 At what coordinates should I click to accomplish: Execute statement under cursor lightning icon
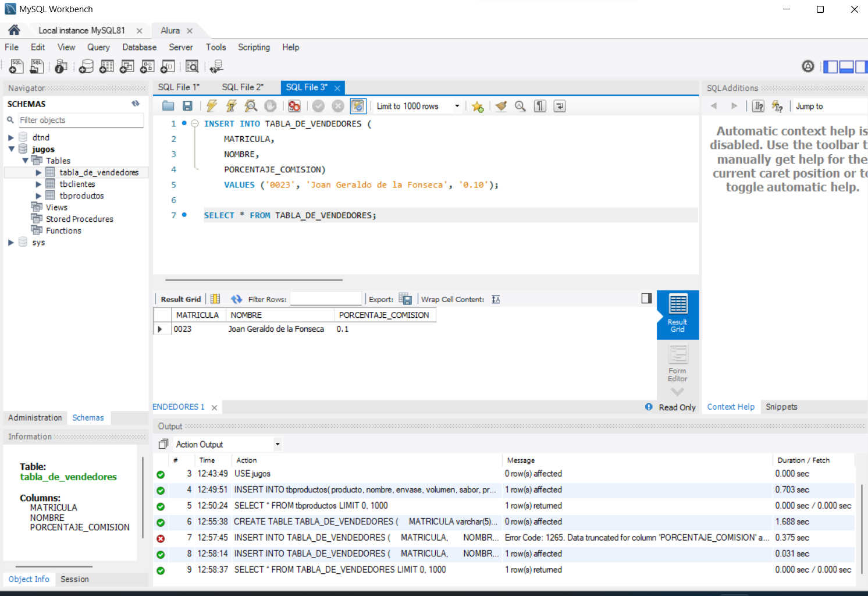(231, 106)
